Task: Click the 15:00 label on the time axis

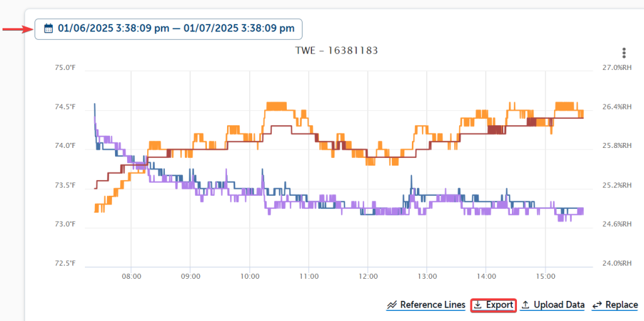Action: 545,276
